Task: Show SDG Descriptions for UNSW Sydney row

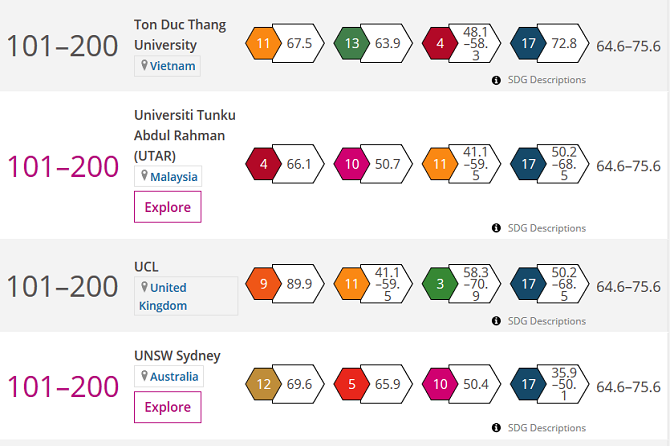Action: point(547,428)
